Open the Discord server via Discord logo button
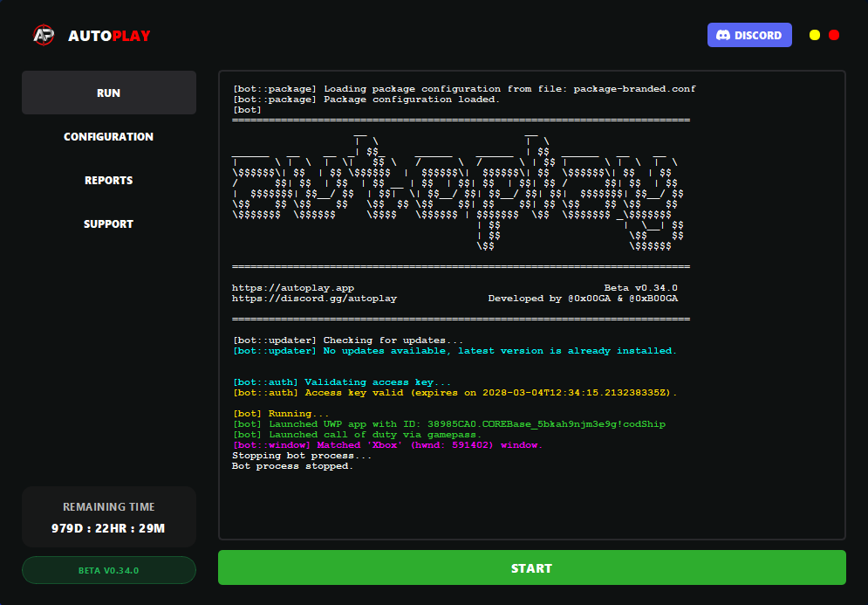The image size is (868, 605). [x=749, y=35]
